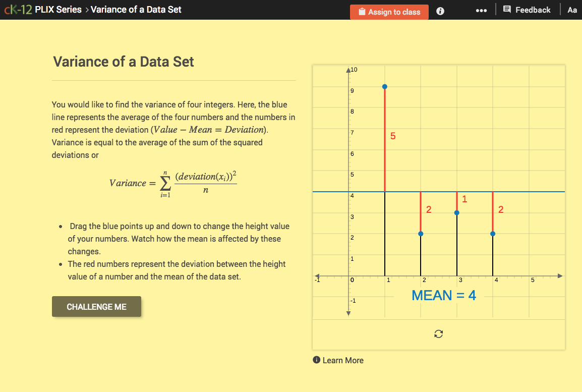
Task: Select the blue point above x equals 3
Action: (457, 213)
